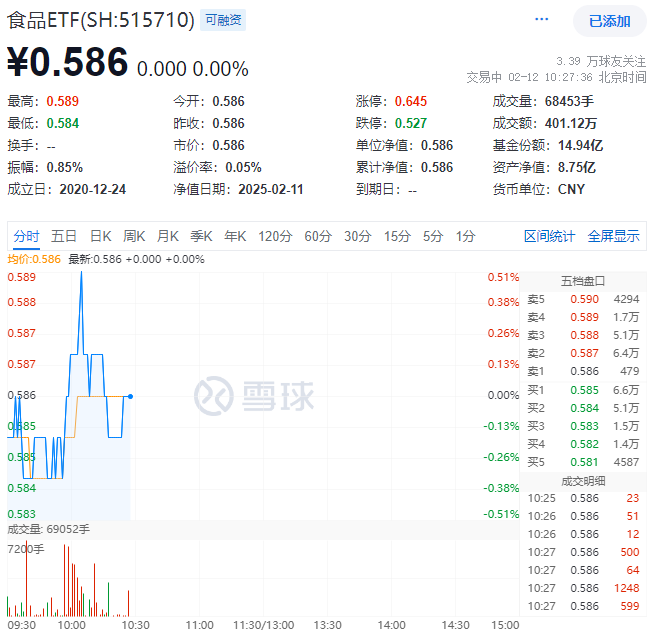Click the 最低 value 0.584
This screenshot has height=637, width=647.
pyautogui.click(x=62, y=123)
